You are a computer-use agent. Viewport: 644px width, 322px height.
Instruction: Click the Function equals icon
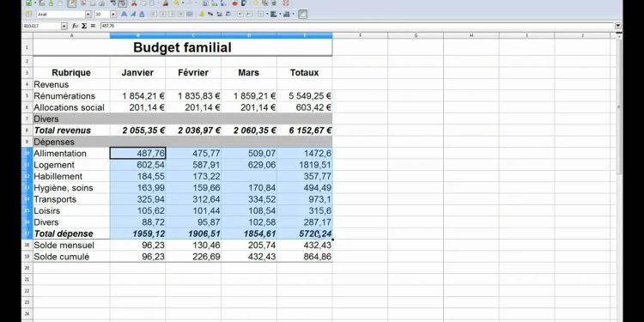[93, 26]
